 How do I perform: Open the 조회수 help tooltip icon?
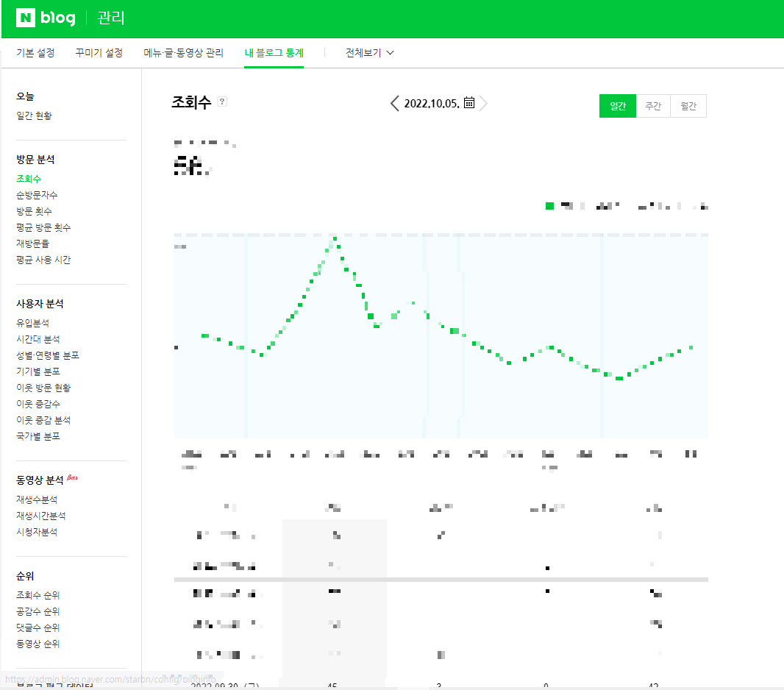tap(221, 102)
